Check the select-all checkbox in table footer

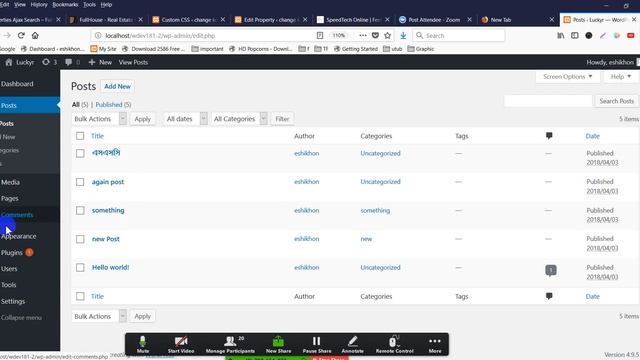80,296
